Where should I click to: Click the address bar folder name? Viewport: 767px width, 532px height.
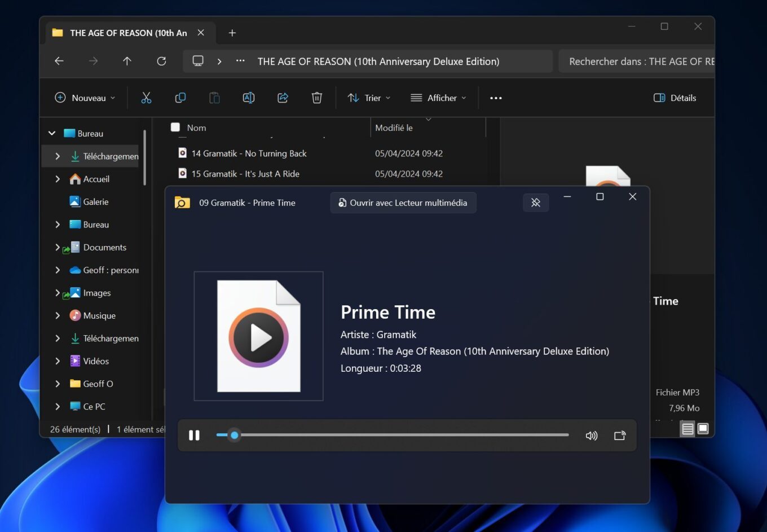[x=378, y=61]
